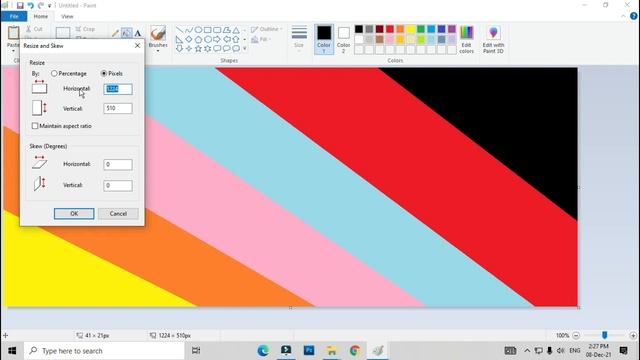This screenshot has width=640, height=360.
Task: Click the Save icon in the title bar
Action: pyautogui.click(x=20, y=6)
